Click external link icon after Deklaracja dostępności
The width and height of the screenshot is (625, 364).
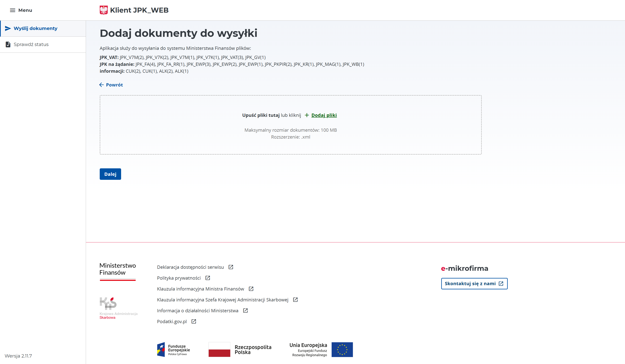(x=231, y=267)
